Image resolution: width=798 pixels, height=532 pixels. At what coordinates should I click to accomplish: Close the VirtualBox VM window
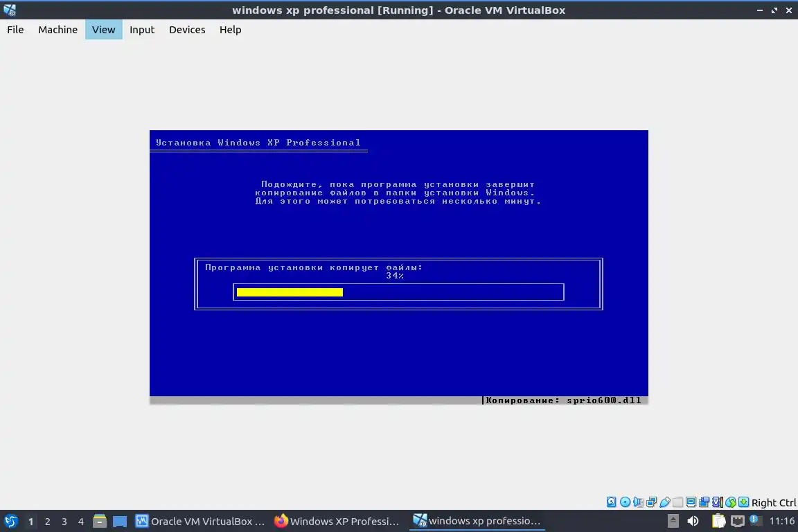[789, 10]
